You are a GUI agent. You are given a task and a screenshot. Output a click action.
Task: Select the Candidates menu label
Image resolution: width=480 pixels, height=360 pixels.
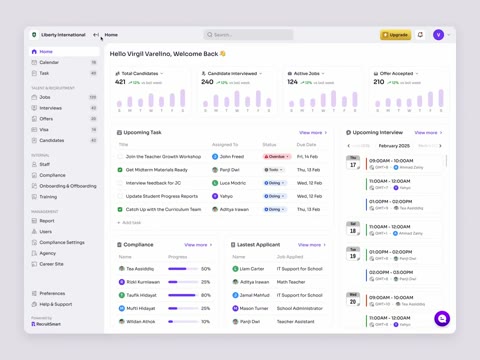pos(52,140)
